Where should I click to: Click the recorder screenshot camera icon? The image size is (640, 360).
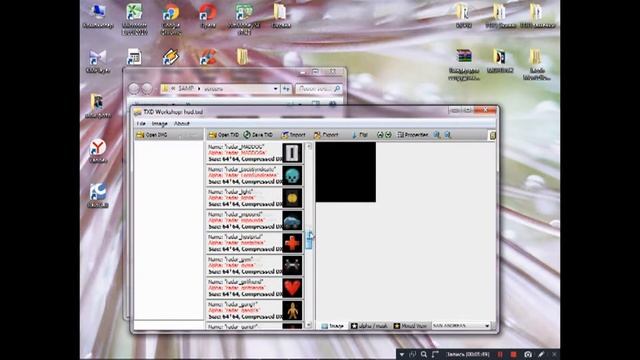point(528,354)
